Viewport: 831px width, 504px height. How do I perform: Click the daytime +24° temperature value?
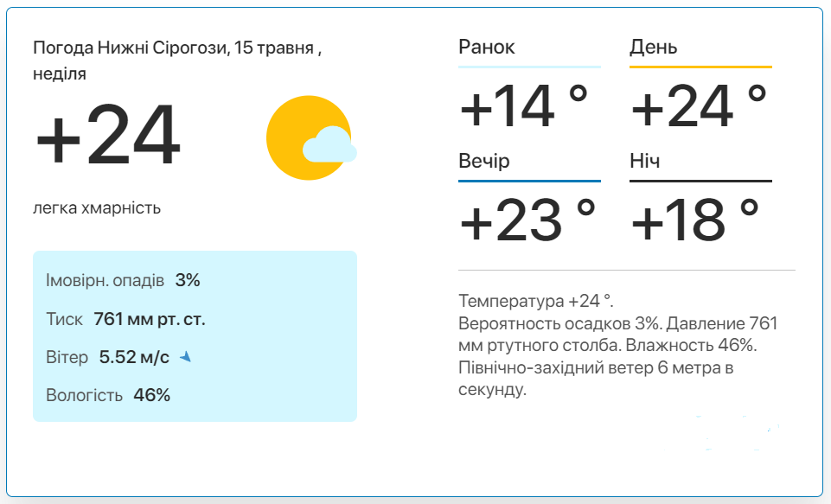tap(699, 106)
